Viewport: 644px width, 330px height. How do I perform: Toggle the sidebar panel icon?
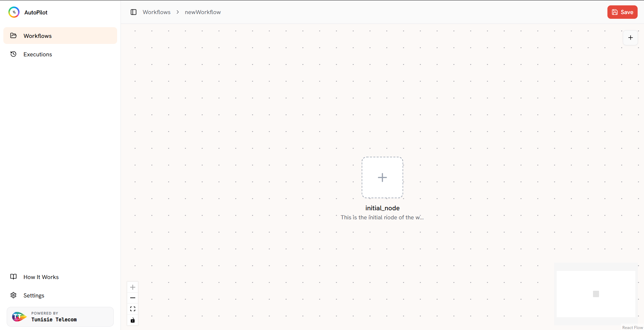tap(134, 12)
